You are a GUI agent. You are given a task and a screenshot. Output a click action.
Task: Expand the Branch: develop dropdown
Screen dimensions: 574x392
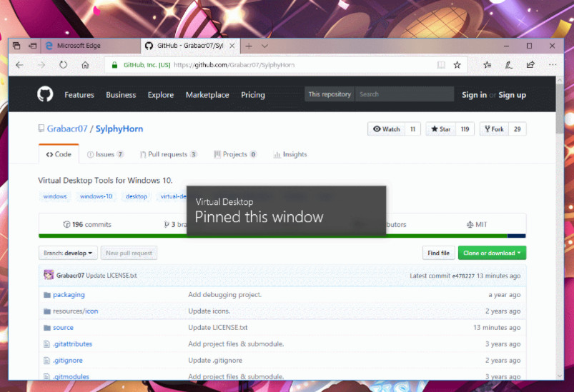[x=68, y=253]
